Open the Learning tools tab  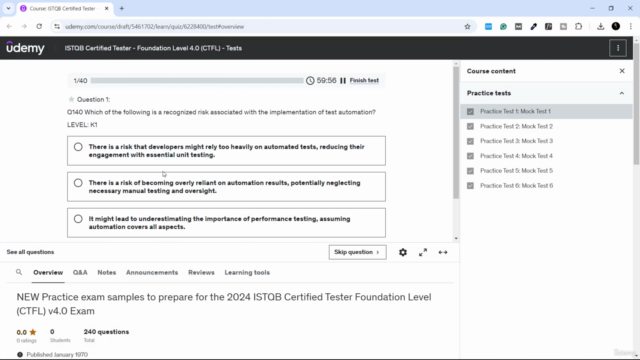[x=247, y=272]
